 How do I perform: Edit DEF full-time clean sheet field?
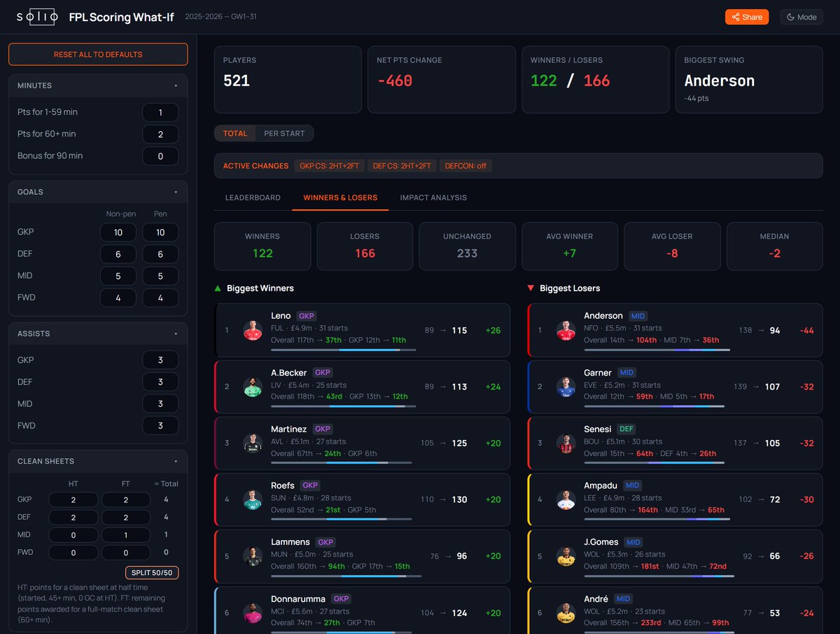[x=126, y=517]
